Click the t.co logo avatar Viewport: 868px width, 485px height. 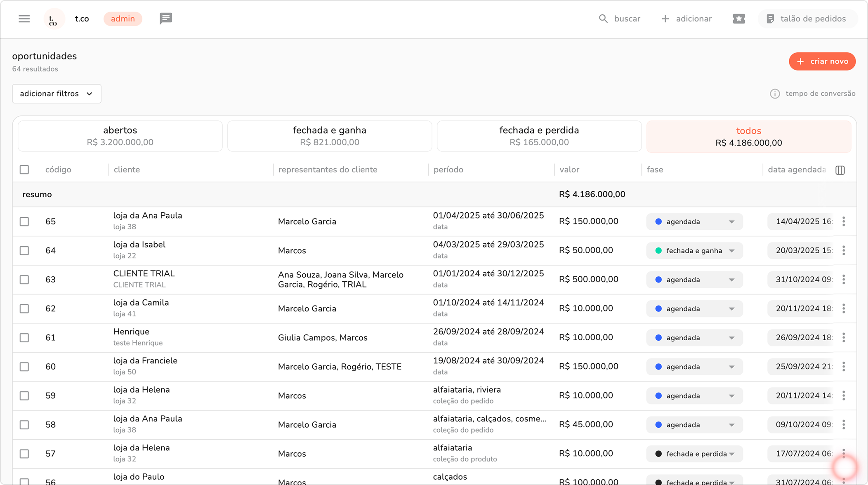tap(54, 19)
